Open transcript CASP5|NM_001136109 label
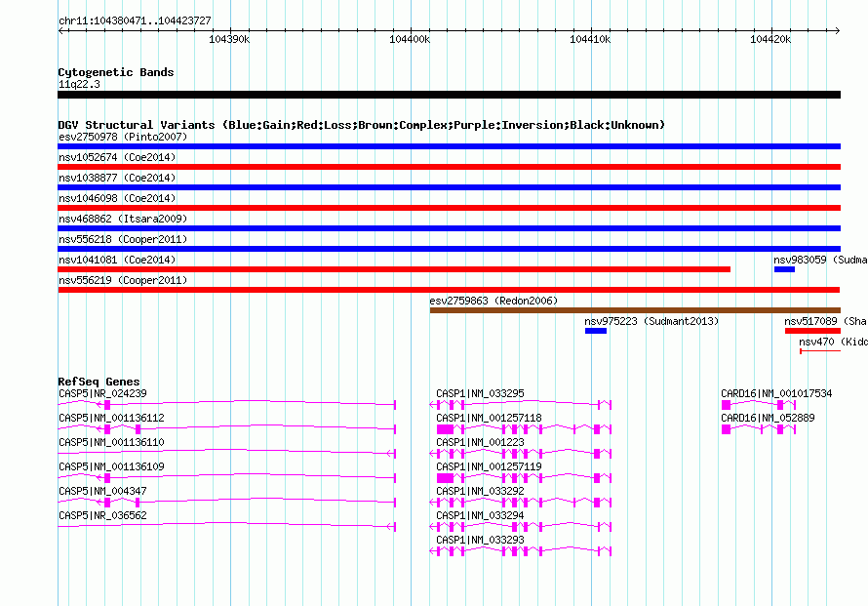The image size is (868, 606). pyautogui.click(x=112, y=467)
